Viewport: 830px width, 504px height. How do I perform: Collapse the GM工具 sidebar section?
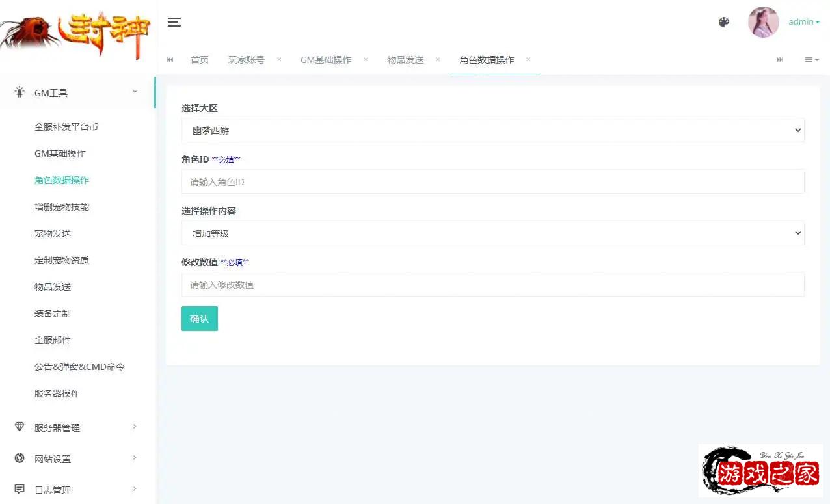78,93
